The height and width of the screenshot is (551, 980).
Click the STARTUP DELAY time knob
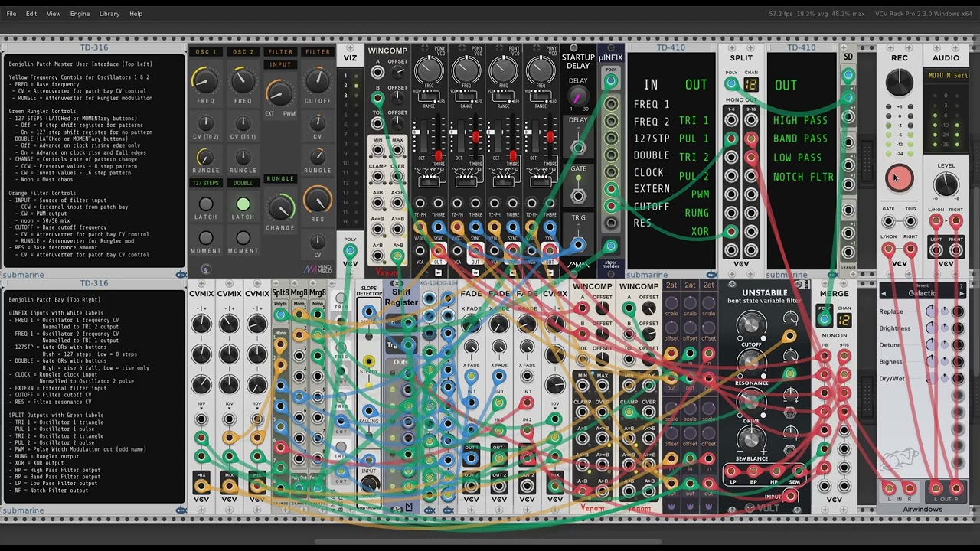(x=578, y=96)
